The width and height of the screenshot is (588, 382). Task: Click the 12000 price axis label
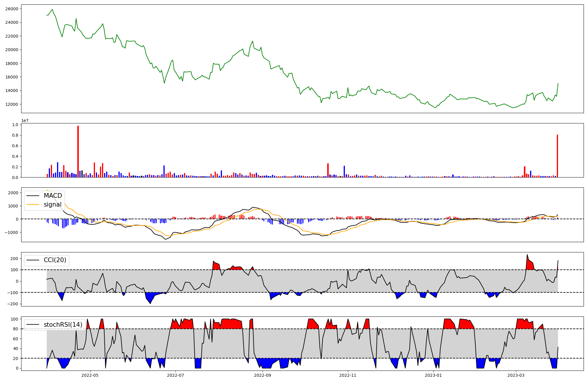coord(12,104)
